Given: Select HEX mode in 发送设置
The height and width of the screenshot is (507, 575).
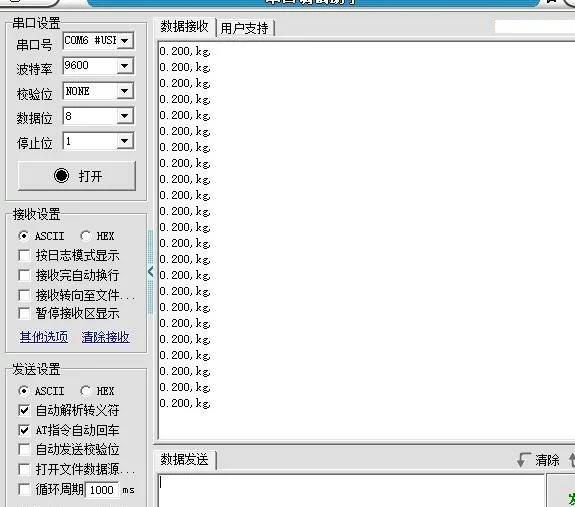Looking at the screenshot, I should [x=86, y=391].
